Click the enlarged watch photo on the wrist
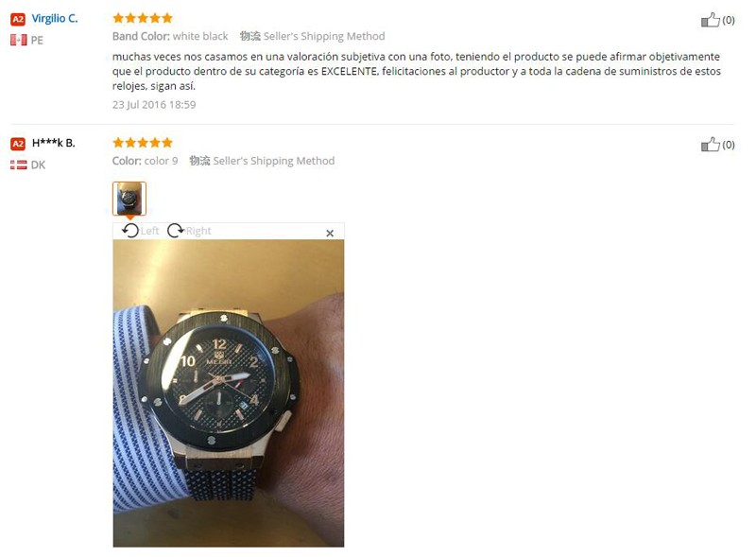This screenshot has height=557, width=756. 229,392
